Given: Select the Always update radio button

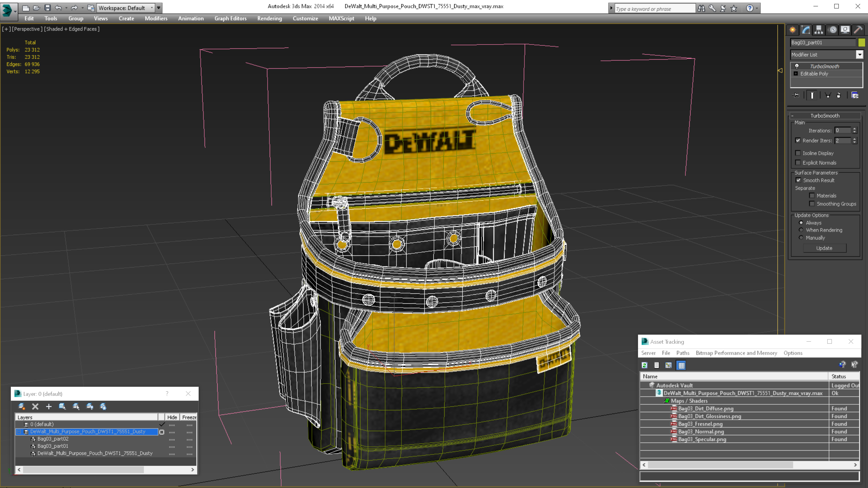Looking at the screenshot, I should (x=801, y=222).
